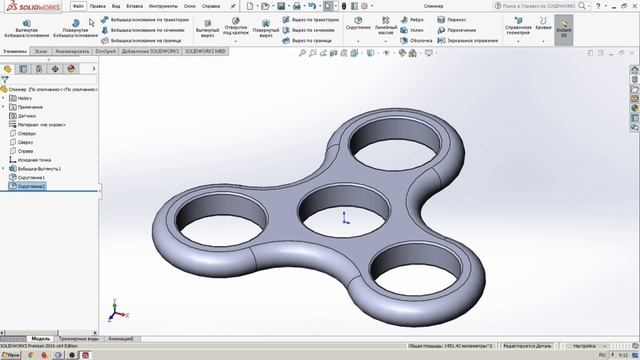Image resolution: width=640 pixels, height=360 pixels.
Task: Click the Linear Pattern (Линейный массив) tool
Action: coord(385,25)
